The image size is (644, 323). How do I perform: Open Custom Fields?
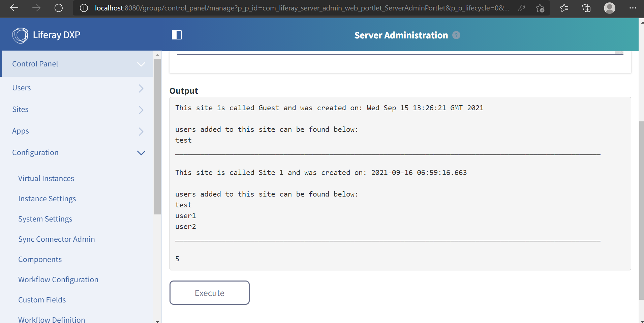(42, 300)
